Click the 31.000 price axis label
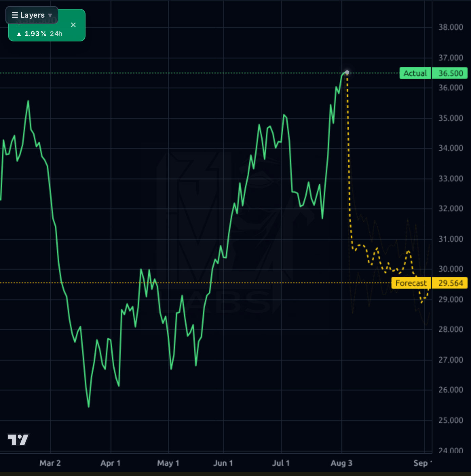This screenshot has height=476, width=471. point(451,239)
